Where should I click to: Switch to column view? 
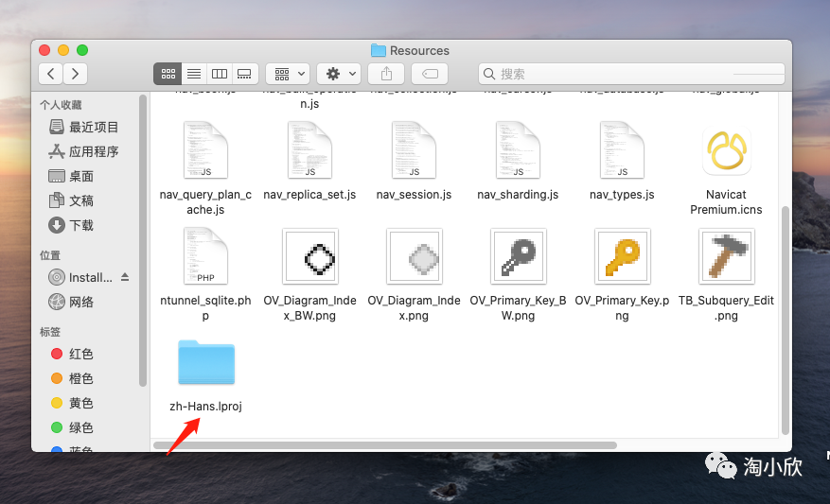(220, 74)
